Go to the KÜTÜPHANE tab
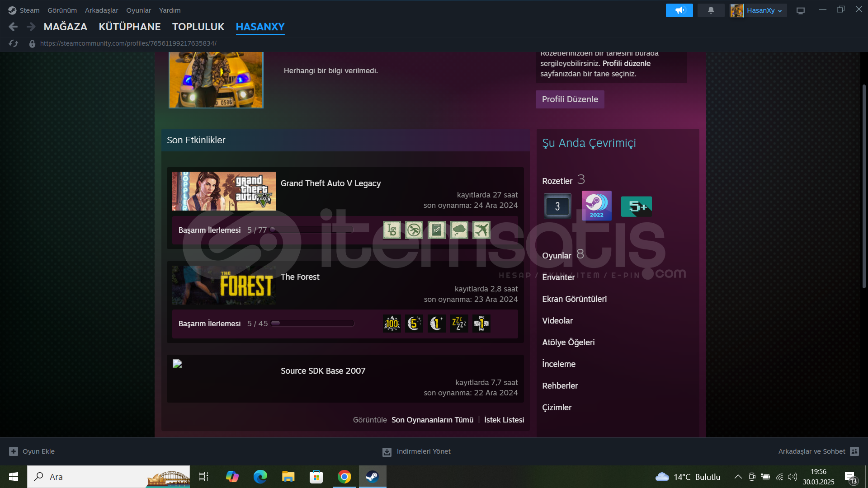This screenshot has width=868, height=488. (130, 27)
